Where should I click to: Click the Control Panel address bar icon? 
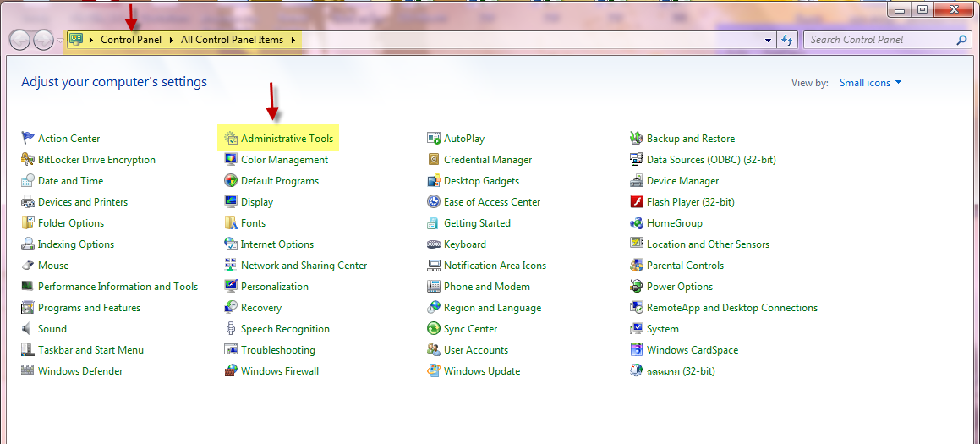[76, 40]
